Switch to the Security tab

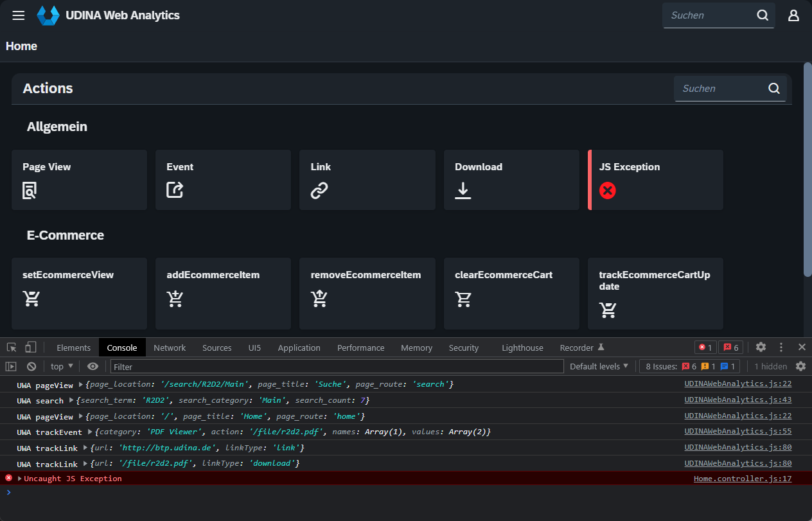point(464,348)
